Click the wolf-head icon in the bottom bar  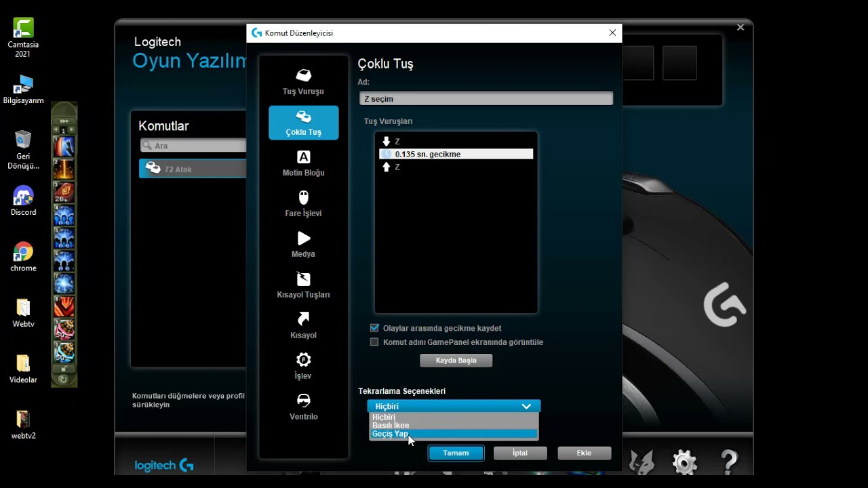tap(642, 462)
